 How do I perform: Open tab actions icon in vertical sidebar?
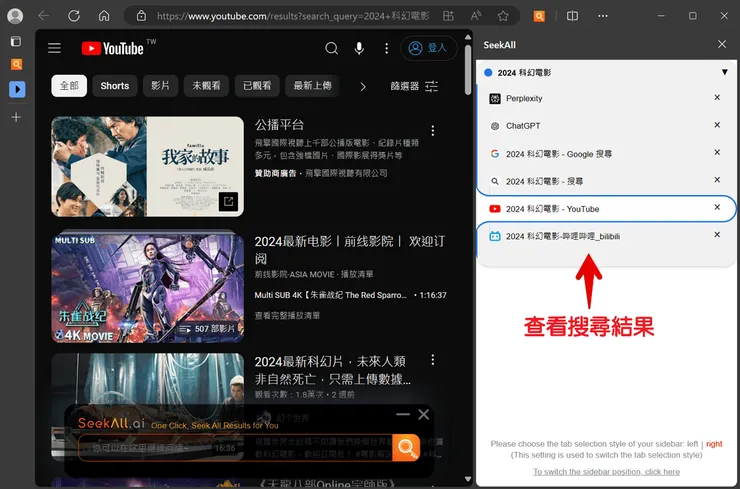[16, 41]
